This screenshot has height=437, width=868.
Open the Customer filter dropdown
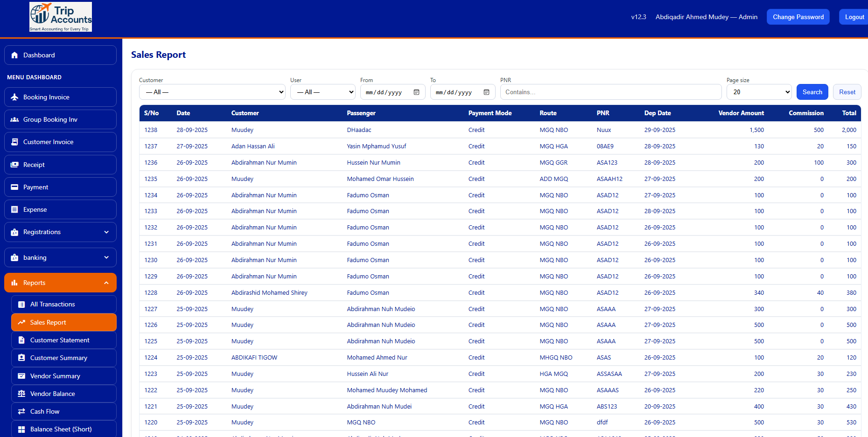coord(212,92)
